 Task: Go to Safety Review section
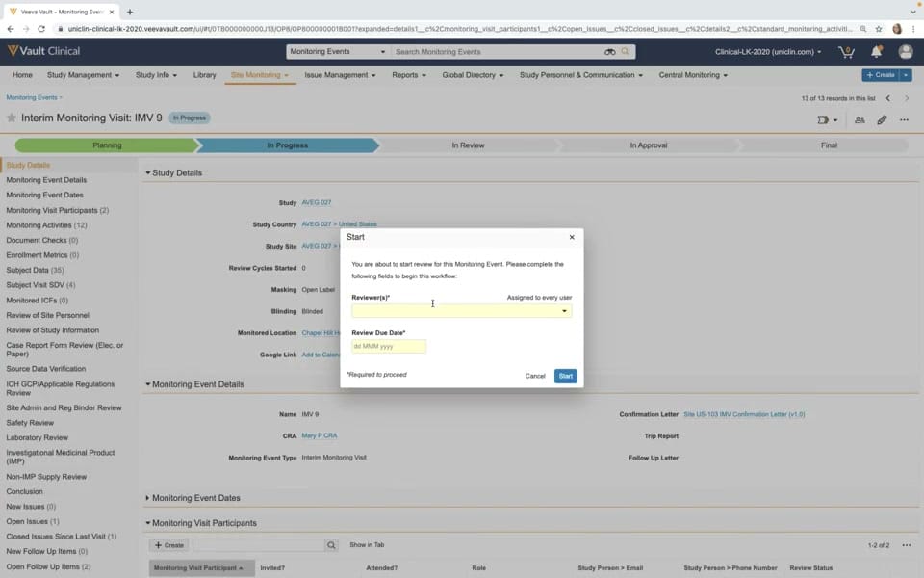(x=30, y=423)
